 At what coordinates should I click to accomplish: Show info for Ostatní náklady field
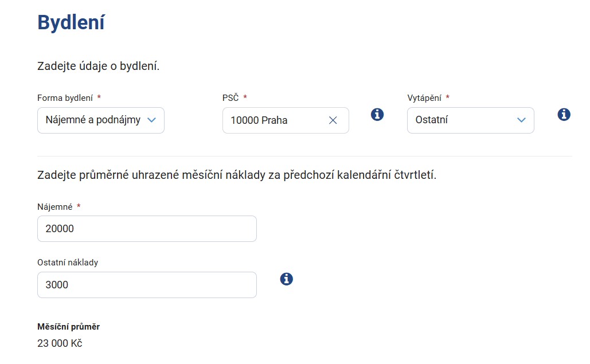coord(286,279)
